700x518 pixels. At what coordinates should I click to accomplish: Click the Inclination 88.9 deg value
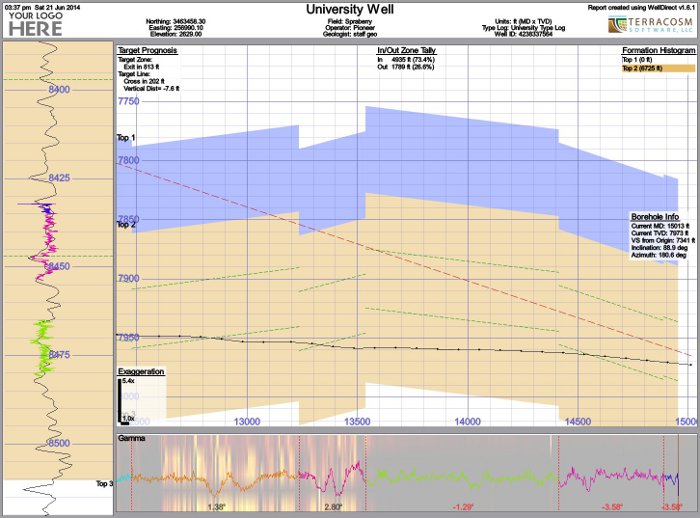point(659,247)
